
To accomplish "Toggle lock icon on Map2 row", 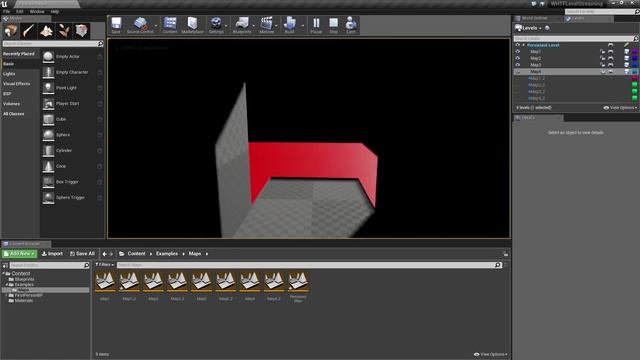I will coord(602,58).
